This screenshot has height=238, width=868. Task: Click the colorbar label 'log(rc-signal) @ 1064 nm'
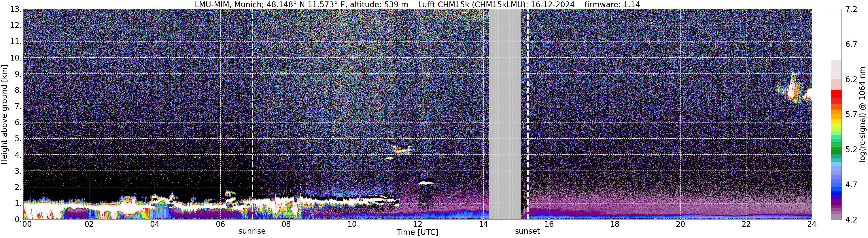pyautogui.click(x=862, y=115)
